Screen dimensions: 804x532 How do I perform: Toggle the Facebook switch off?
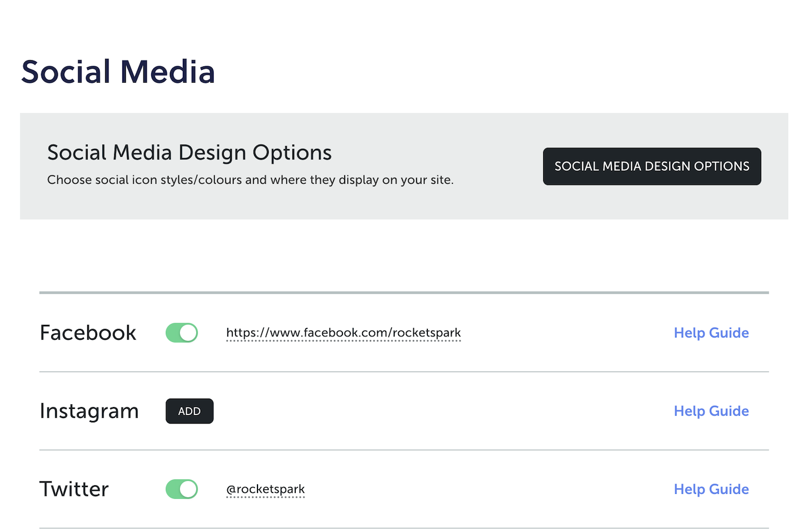click(182, 333)
